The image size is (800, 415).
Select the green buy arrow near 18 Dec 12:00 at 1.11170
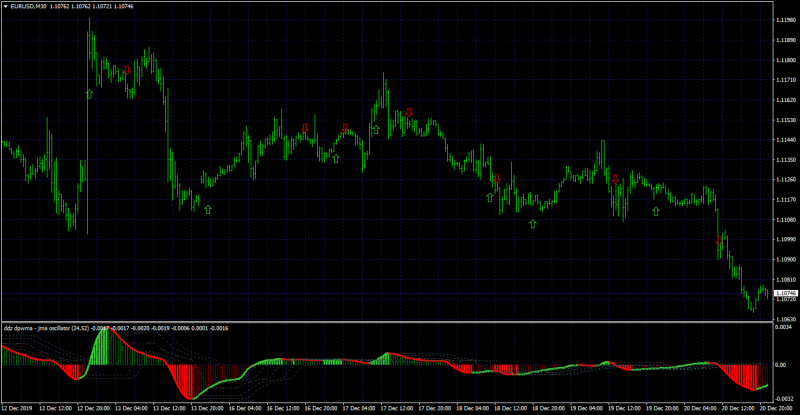[x=490, y=197]
